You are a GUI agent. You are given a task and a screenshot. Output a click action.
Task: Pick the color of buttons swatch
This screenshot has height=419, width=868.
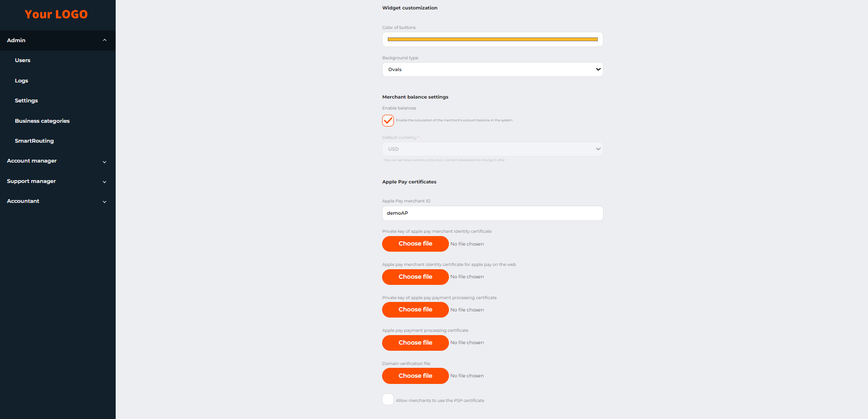click(x=493, y=39)
